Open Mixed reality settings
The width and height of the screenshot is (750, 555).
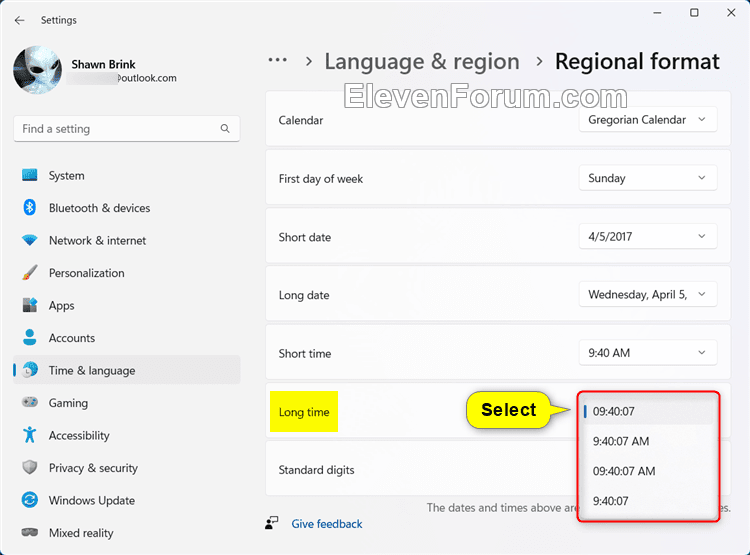(126, 533)
